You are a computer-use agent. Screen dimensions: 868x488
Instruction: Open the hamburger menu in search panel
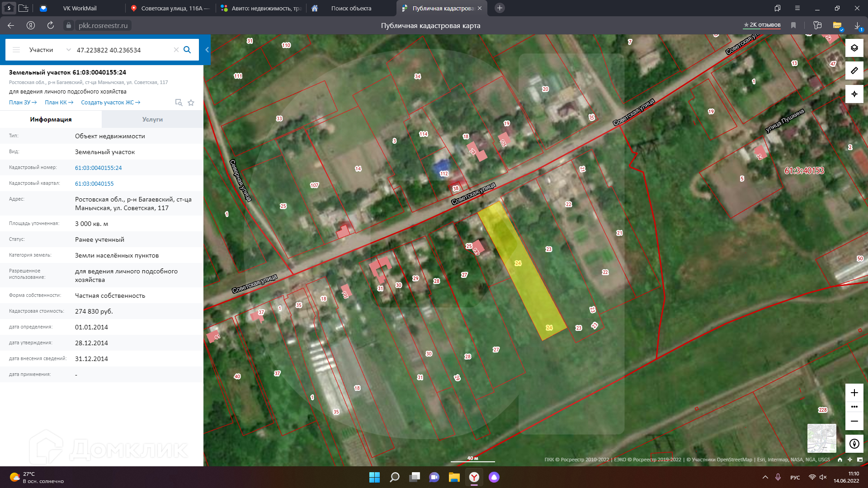16,50
